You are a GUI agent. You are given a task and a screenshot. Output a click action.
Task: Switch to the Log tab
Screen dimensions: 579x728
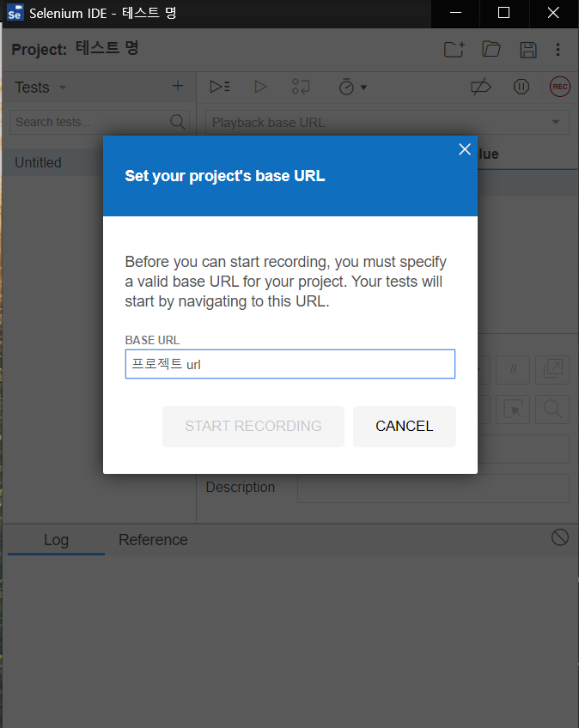[56, 540]
